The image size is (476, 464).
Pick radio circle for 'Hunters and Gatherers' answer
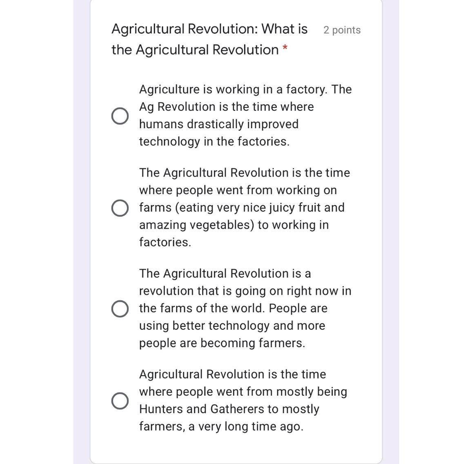120,401
